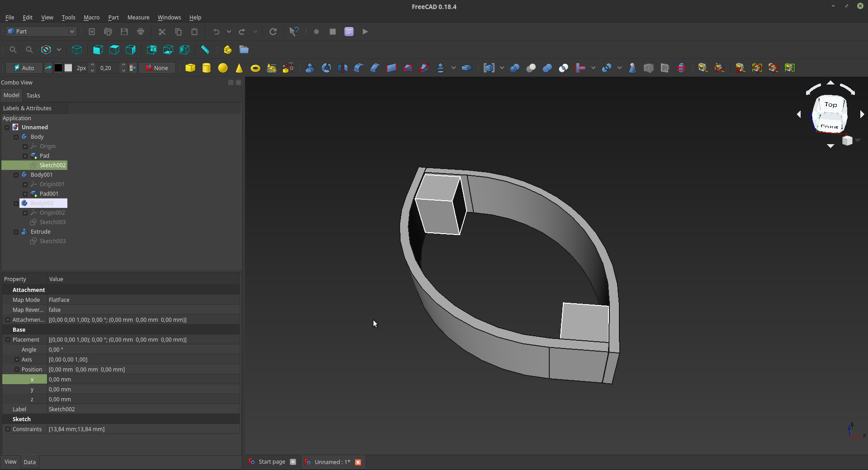Toggle all measurements visibility
Image resolution: width=868 pixels, height=470 pixels.
757,68
